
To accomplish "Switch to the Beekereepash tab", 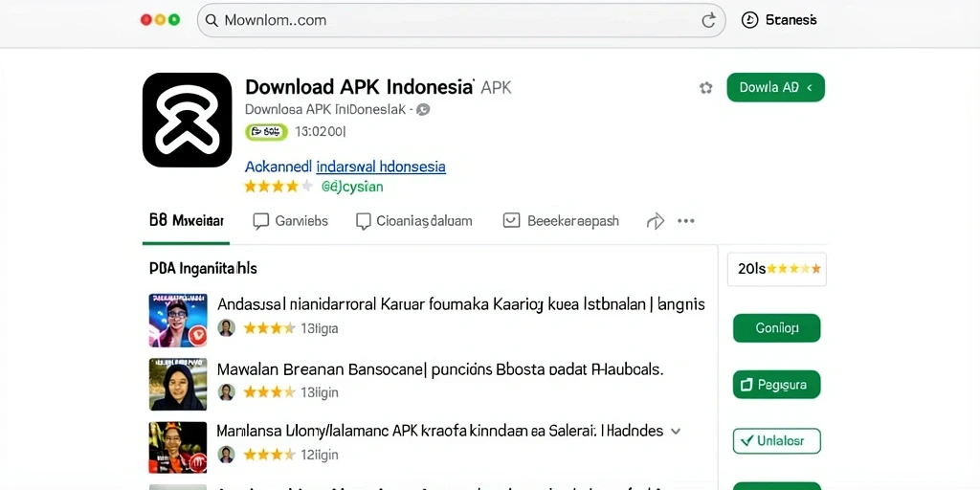I will tap(561, 221).
